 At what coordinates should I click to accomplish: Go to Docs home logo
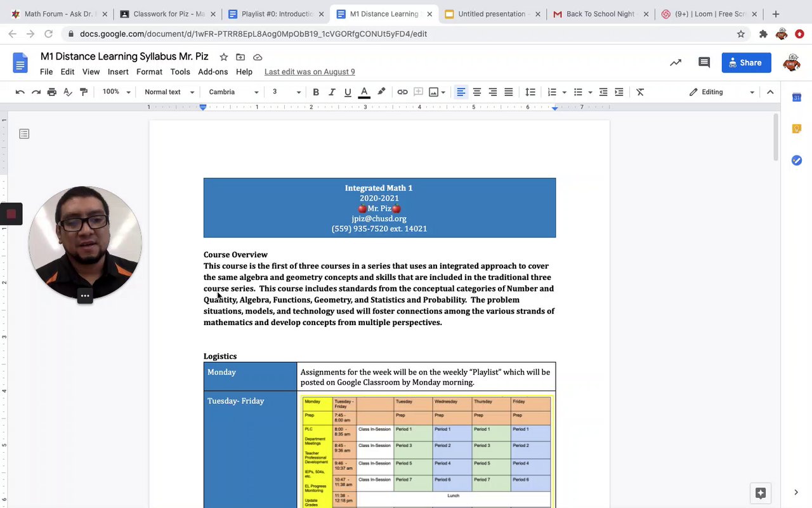[20, 63]
